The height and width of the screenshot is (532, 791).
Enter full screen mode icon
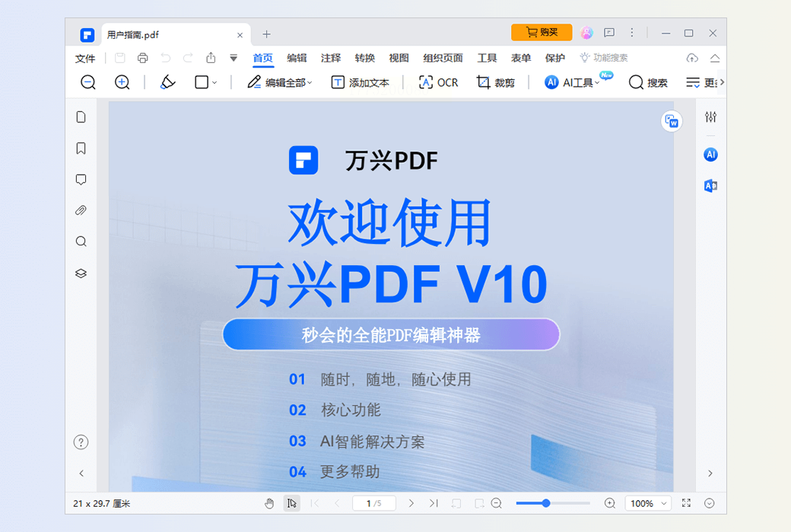pyautogui.click(x=687, y=503)
